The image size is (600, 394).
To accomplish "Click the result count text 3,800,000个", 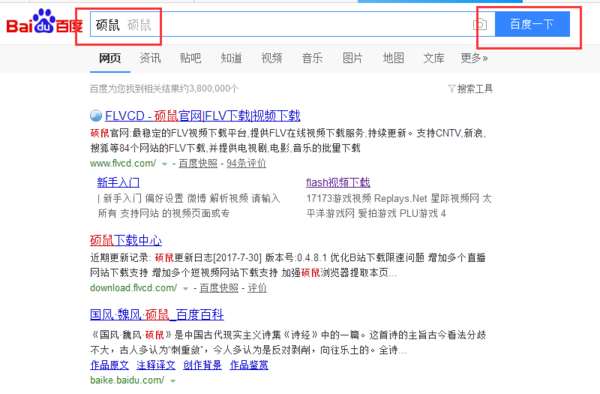I will [214, 89].
